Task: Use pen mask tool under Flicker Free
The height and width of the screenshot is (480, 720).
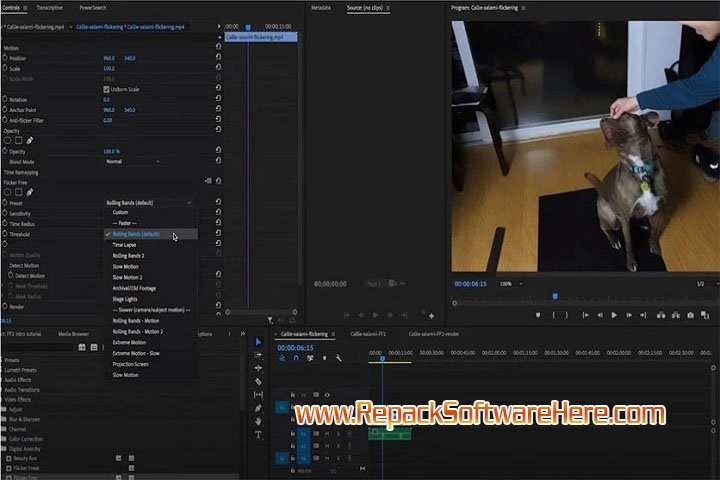Action: point(30,192)
